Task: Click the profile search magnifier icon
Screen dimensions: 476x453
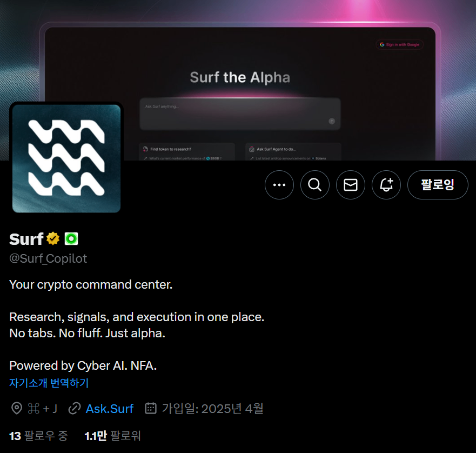Action: click(x=315, y=185)
